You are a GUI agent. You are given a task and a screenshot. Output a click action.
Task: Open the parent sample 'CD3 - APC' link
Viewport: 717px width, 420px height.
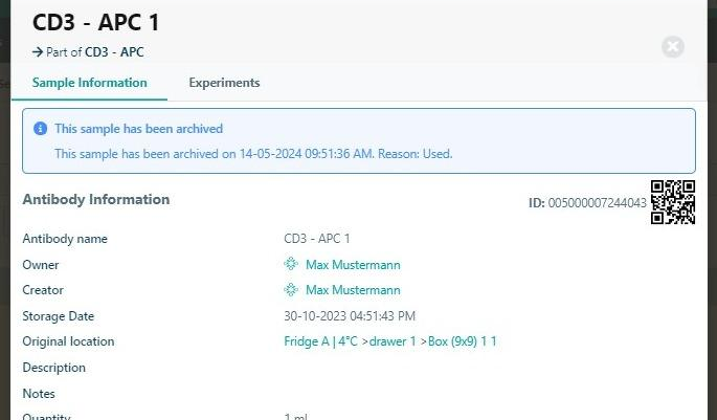114,52
